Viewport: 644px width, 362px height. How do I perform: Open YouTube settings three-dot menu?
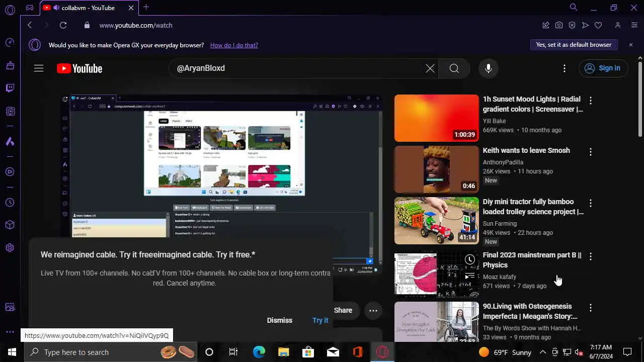point(565,68)
